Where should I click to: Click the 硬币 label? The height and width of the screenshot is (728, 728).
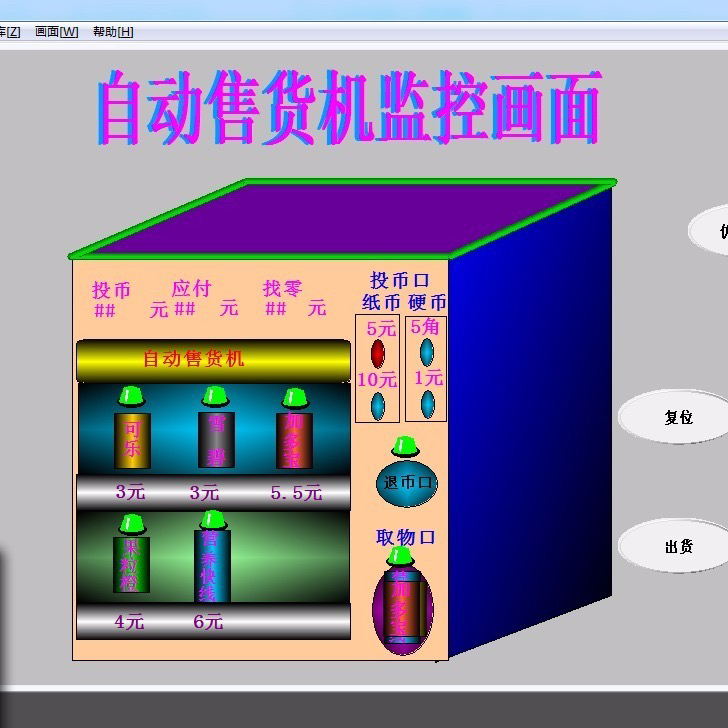pos(427,303)
